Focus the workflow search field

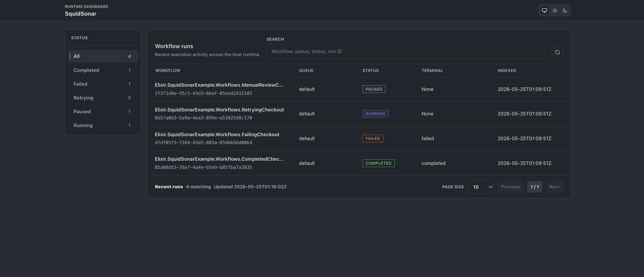click(x=406, y=51)
